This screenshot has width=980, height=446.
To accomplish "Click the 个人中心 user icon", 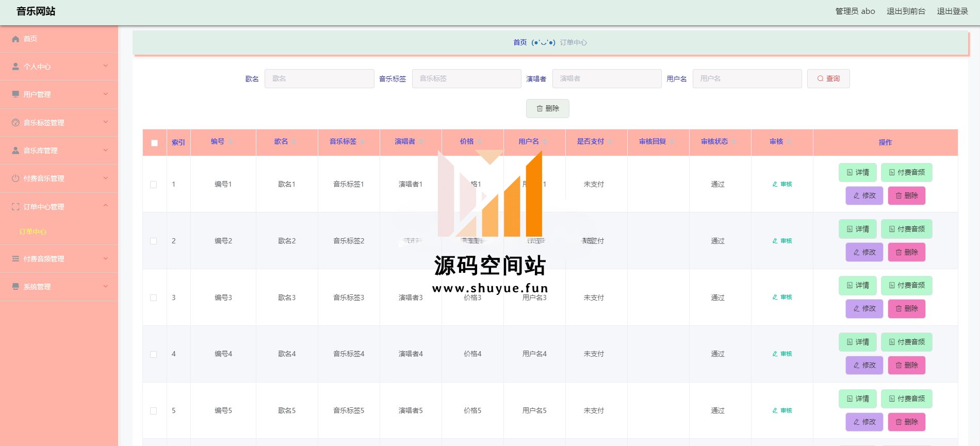I will 15,67.
